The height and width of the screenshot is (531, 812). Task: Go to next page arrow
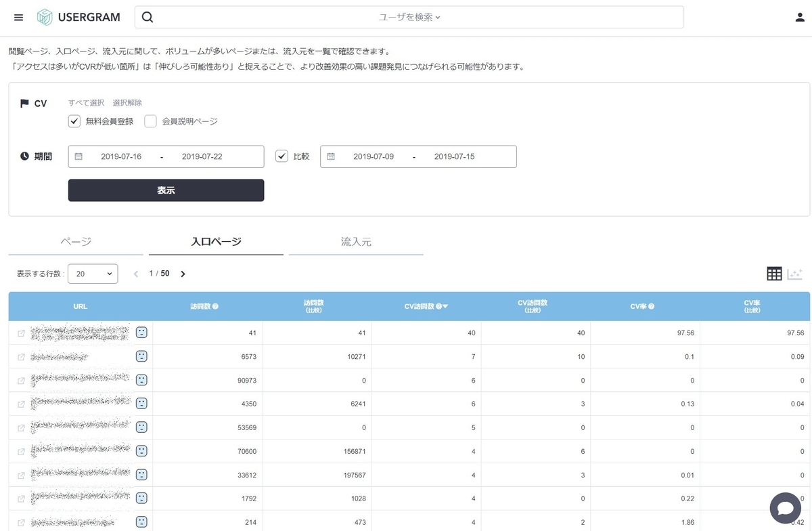(183, 274)
